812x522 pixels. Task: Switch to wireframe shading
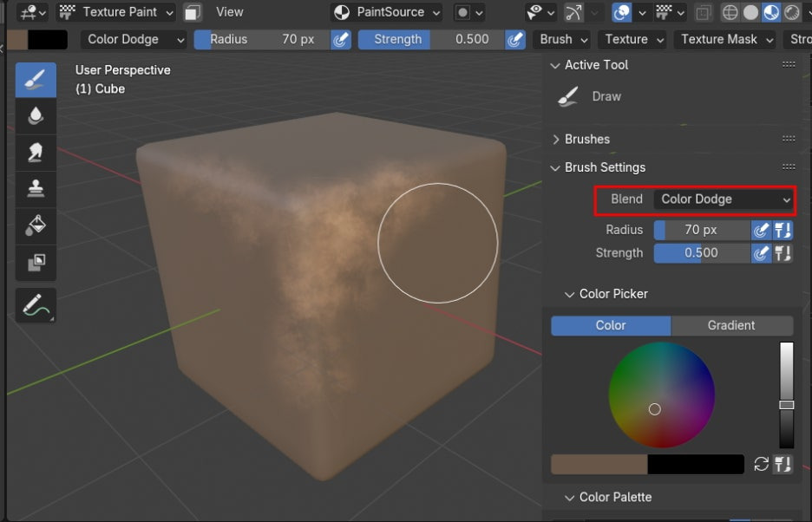(x=730, y=12)
